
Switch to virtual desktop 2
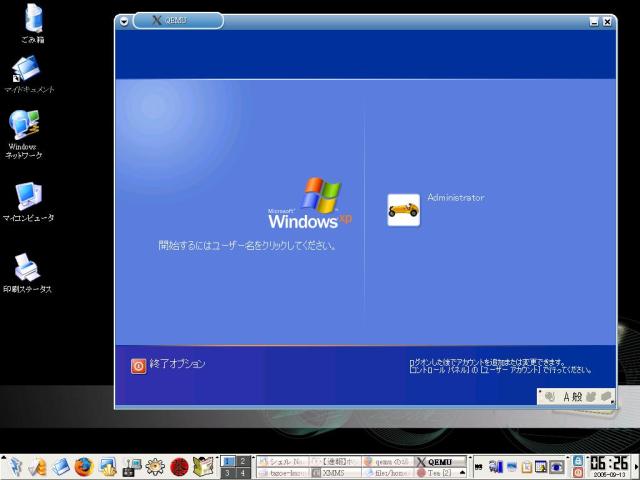243,461
